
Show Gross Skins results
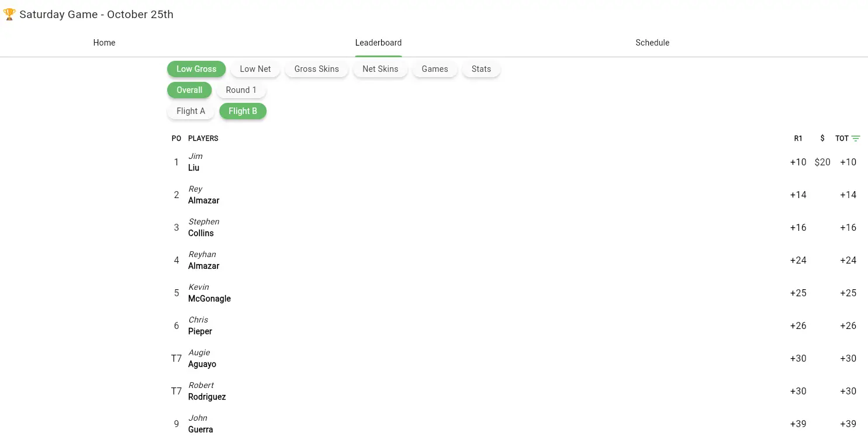(x=316, y=69)
